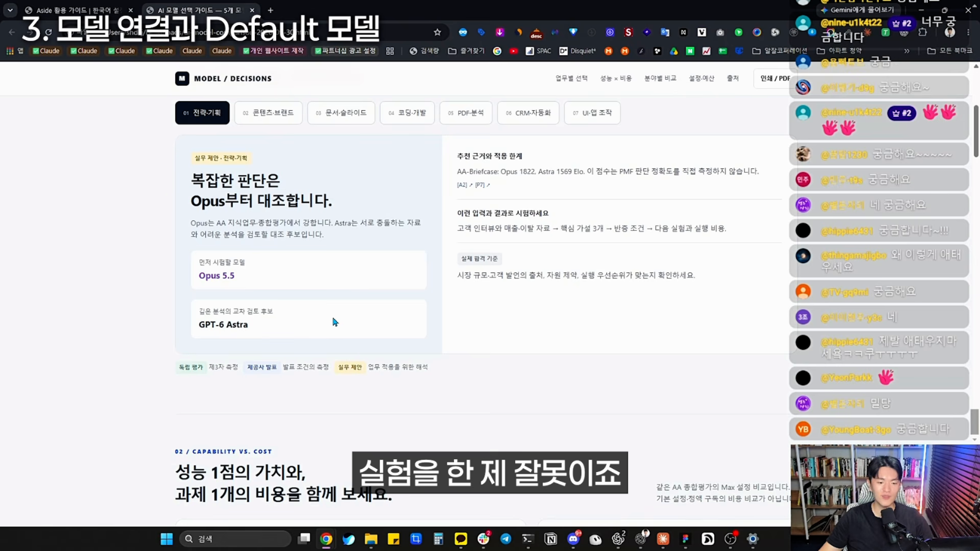Open the Chrome icon in the taskbar
Screen dimensions: 980x551
tap(326, 539)
